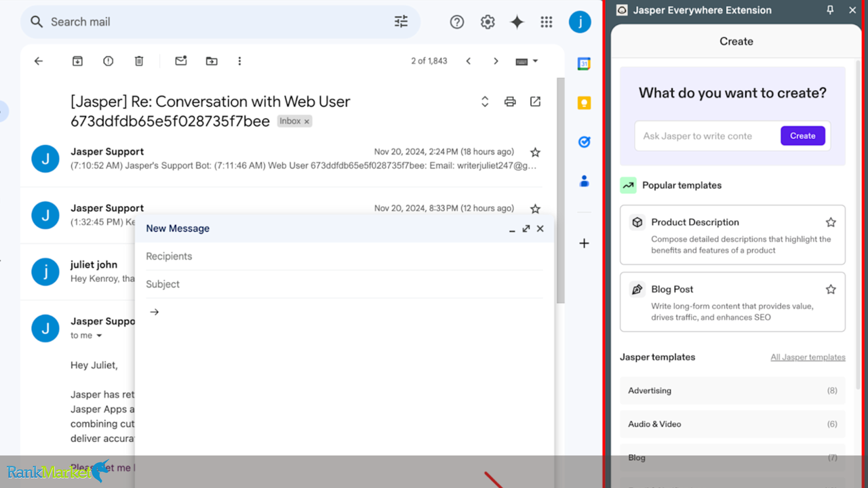Show search options in mail search
This screenshot has height=488, width=868.
pos(401,22)
